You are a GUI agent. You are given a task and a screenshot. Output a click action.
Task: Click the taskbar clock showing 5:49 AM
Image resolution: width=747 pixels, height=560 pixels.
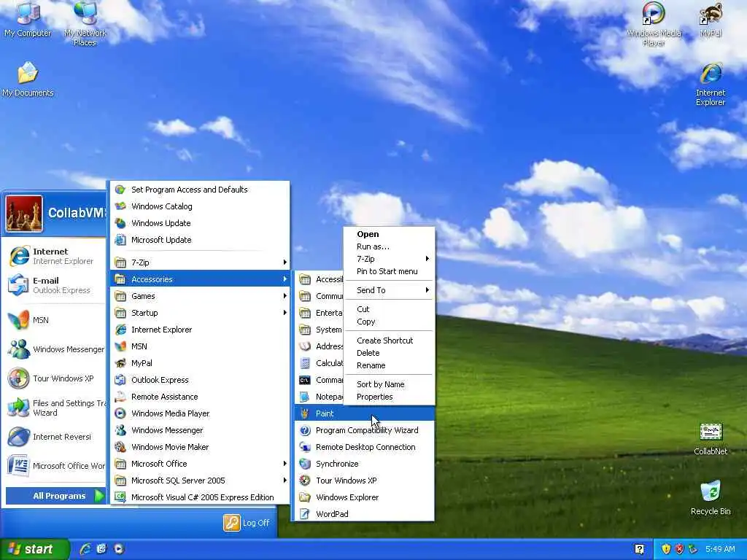[720, 549]
